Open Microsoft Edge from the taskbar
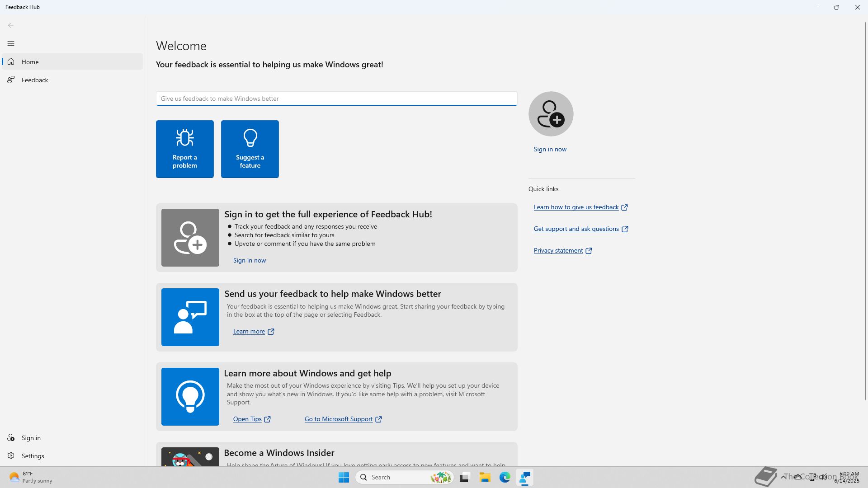The width and height of the screenshot is (868, 488). point(505,477)
